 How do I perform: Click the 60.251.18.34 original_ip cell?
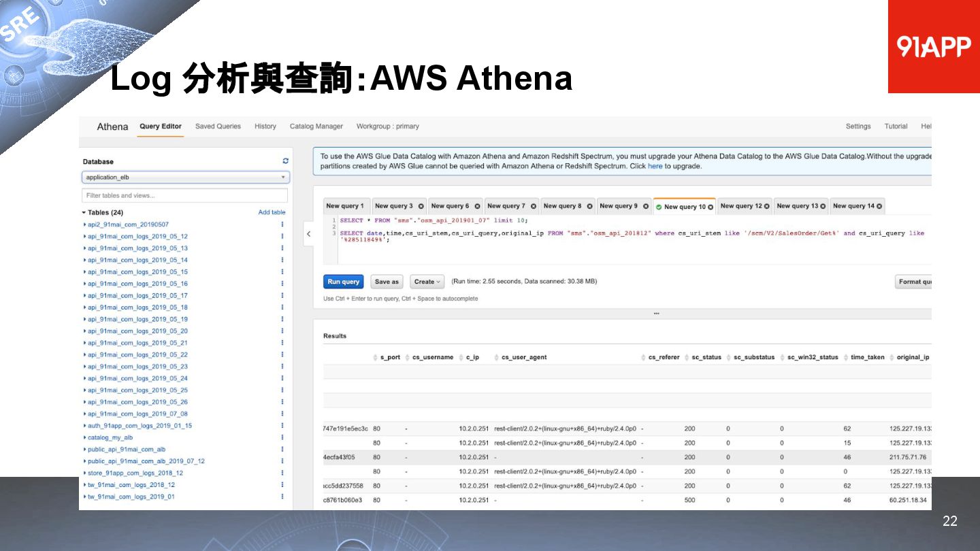coord(908,500)
